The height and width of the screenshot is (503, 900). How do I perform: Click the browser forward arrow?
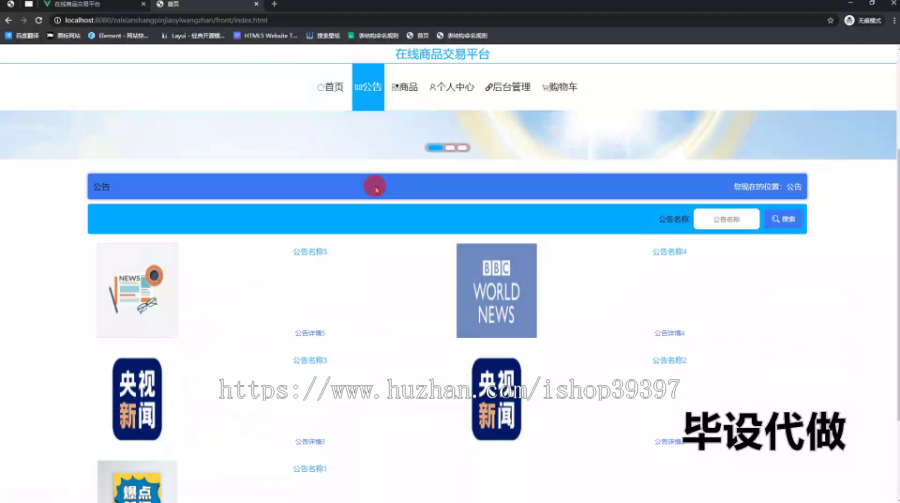click(x=24, y=20)
